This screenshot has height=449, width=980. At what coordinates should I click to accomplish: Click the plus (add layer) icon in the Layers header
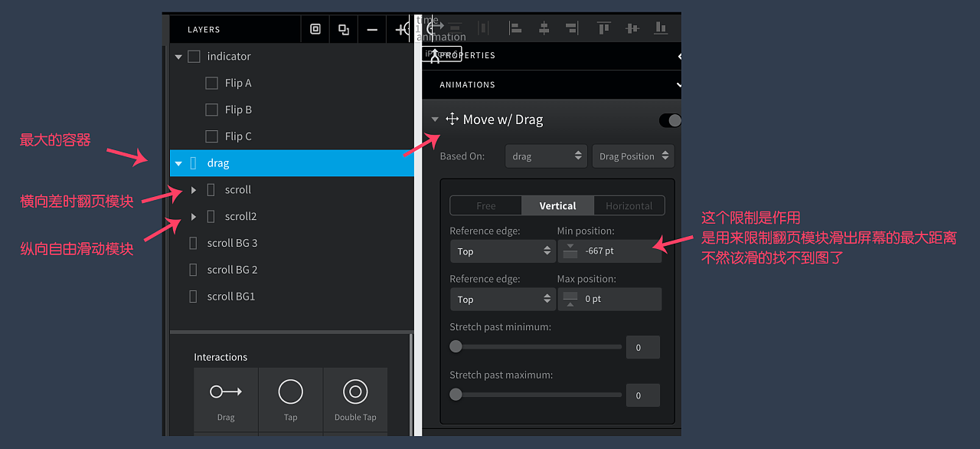[x=400, y=29]
